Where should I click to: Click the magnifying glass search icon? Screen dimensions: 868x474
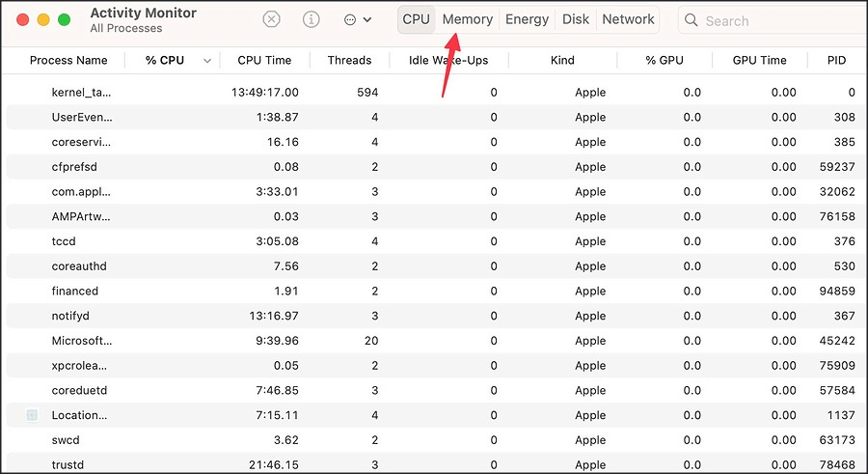[691, 20]
